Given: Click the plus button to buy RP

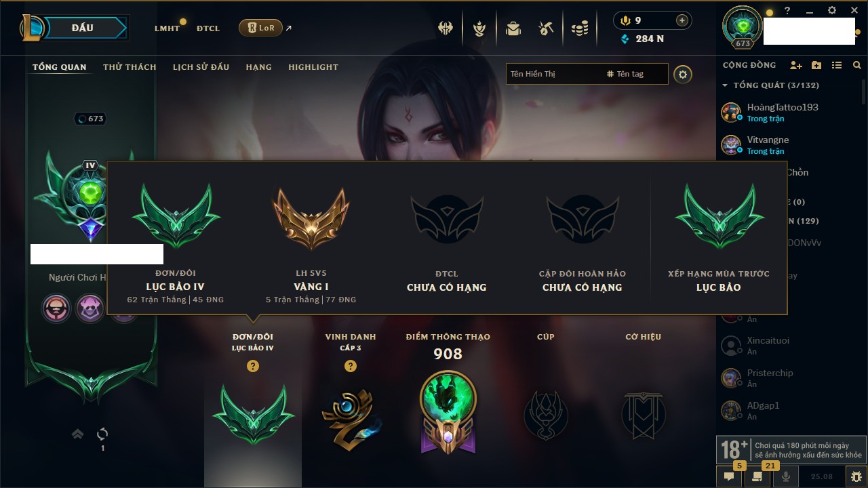Looking at the screenshot, I should click(x=682, y=20).
